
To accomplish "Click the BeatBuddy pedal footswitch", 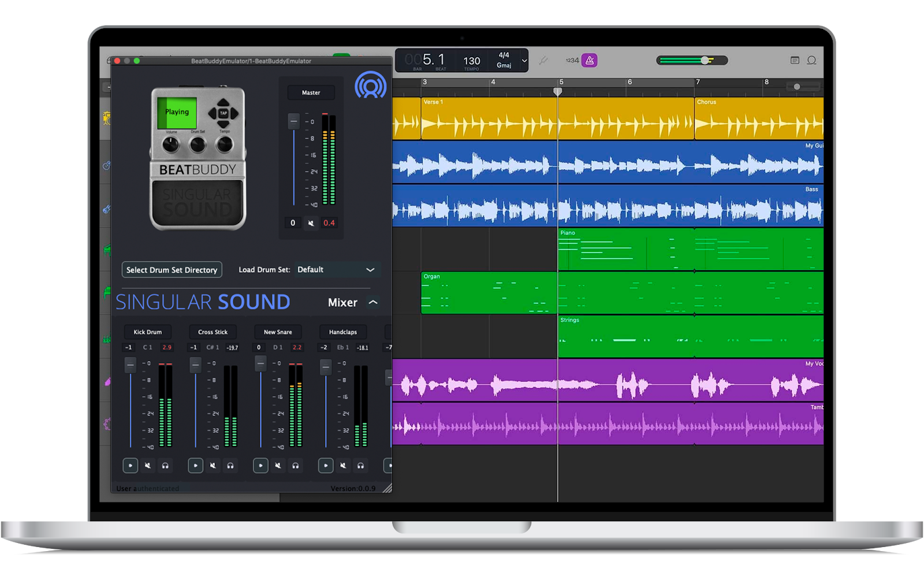I will pos(198,203).
